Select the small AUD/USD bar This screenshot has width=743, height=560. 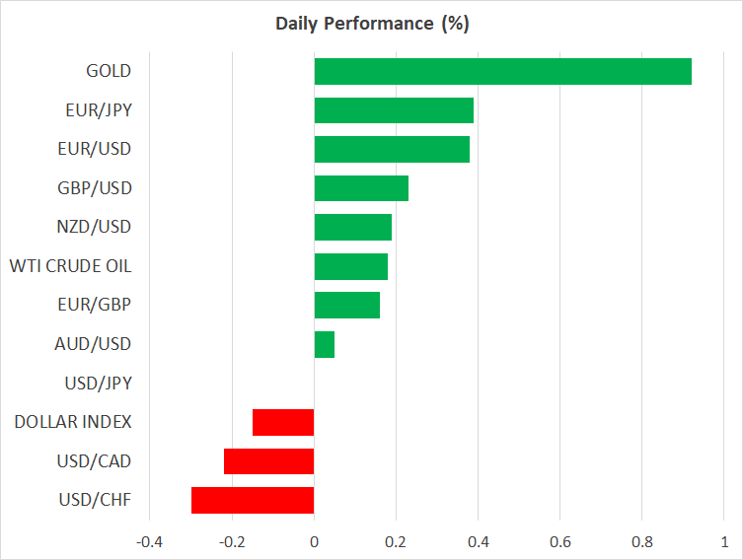[324, 344]
